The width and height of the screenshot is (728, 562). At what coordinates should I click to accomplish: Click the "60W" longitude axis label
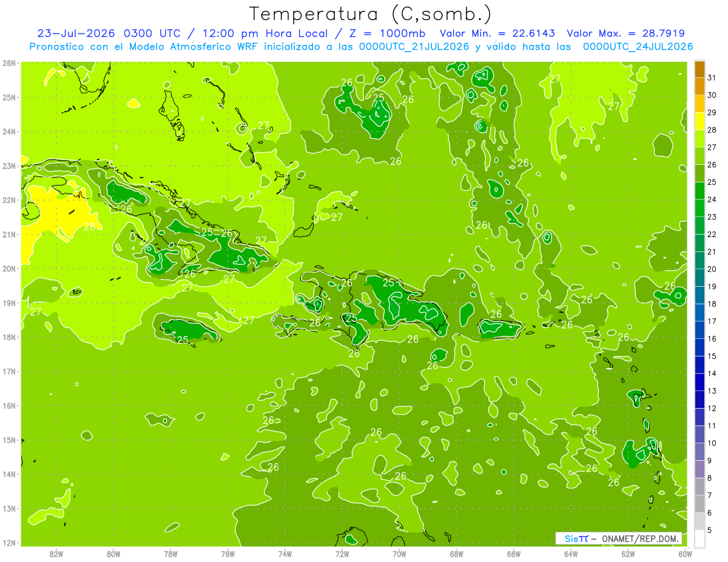(x=685, y=554)
